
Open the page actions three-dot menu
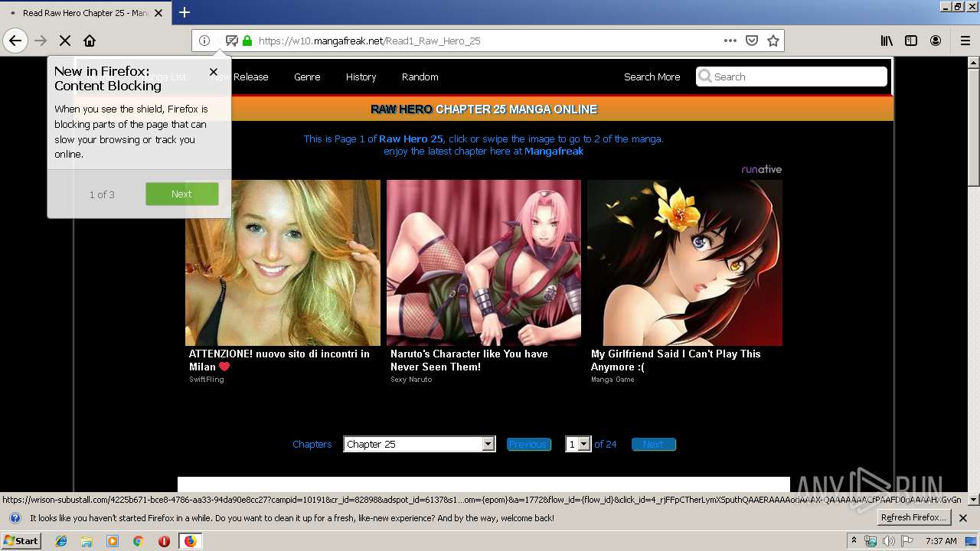coord(730,41)
